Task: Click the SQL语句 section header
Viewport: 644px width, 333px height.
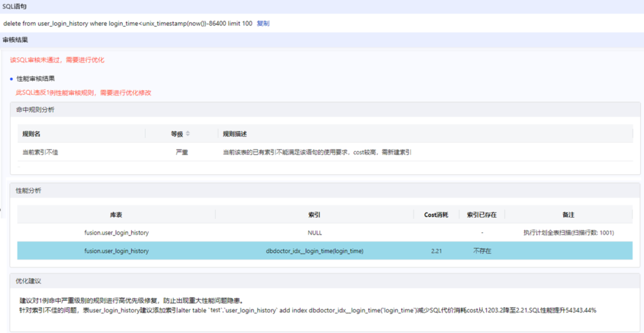Action: point(15,7)
